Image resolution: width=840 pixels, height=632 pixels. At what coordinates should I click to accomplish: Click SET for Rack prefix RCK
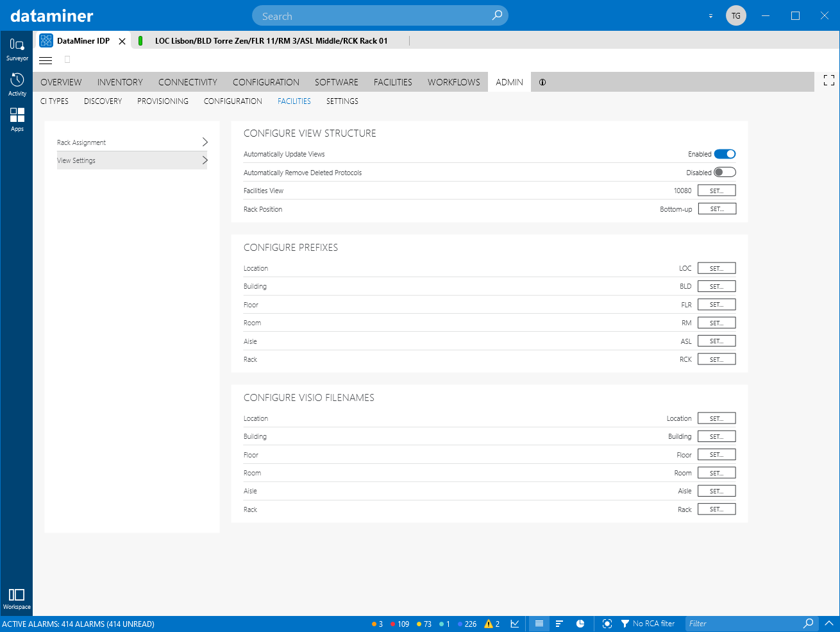click(717, 359)
